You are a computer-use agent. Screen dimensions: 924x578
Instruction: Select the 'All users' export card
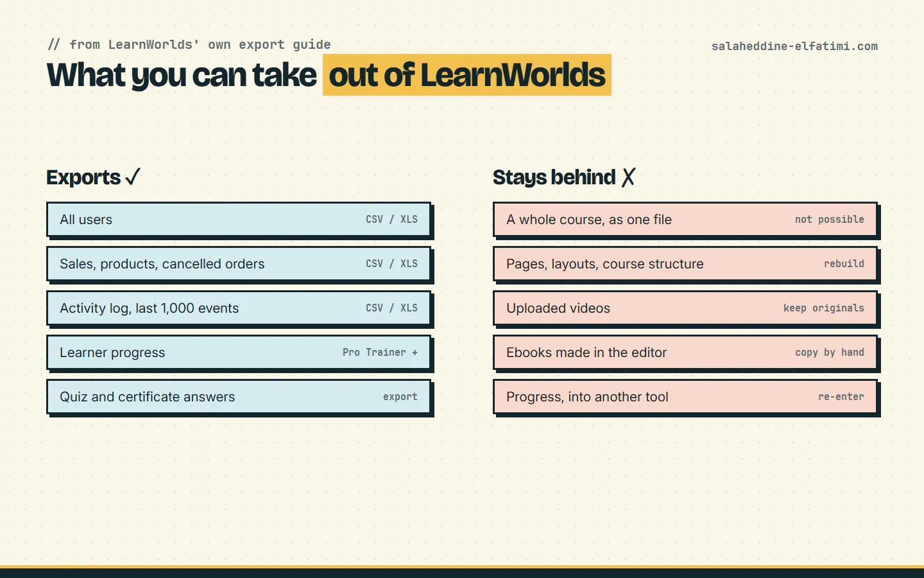point(239,220)
